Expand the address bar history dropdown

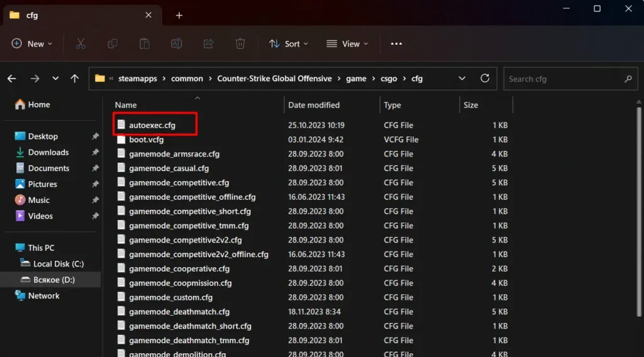[462, 79]
